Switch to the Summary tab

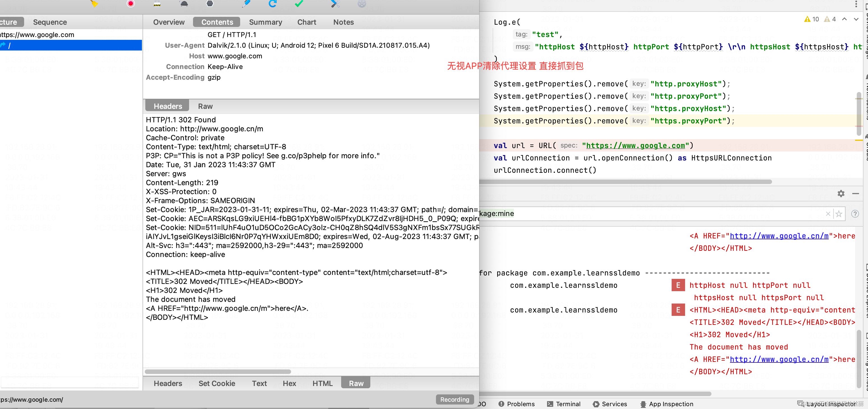[265, 22]
